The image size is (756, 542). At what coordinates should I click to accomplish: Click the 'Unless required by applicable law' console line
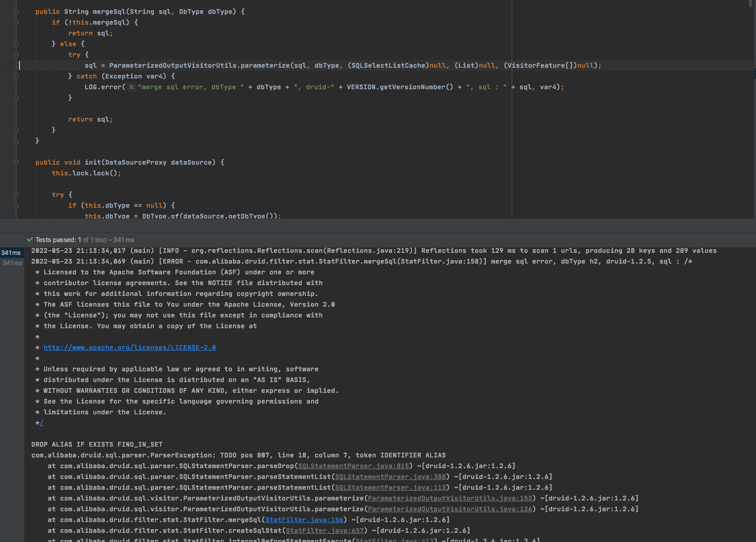(x=177, y=369)
